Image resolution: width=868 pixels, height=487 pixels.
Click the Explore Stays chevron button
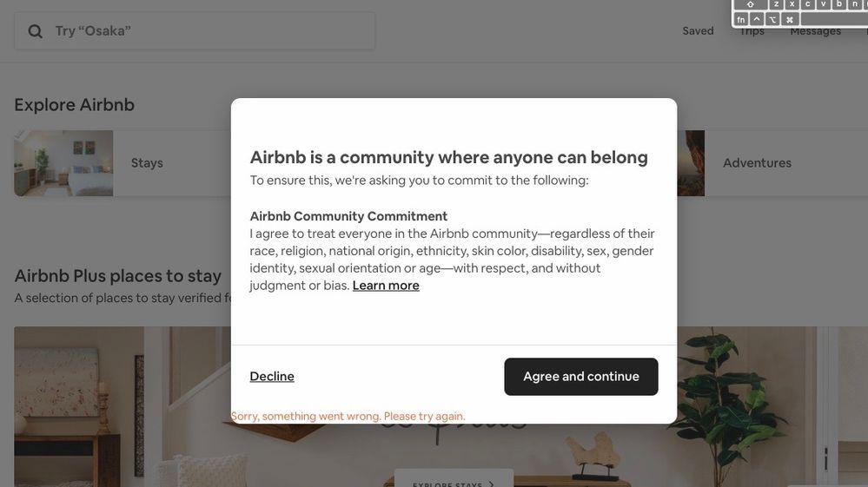click(x=454, y=478)
